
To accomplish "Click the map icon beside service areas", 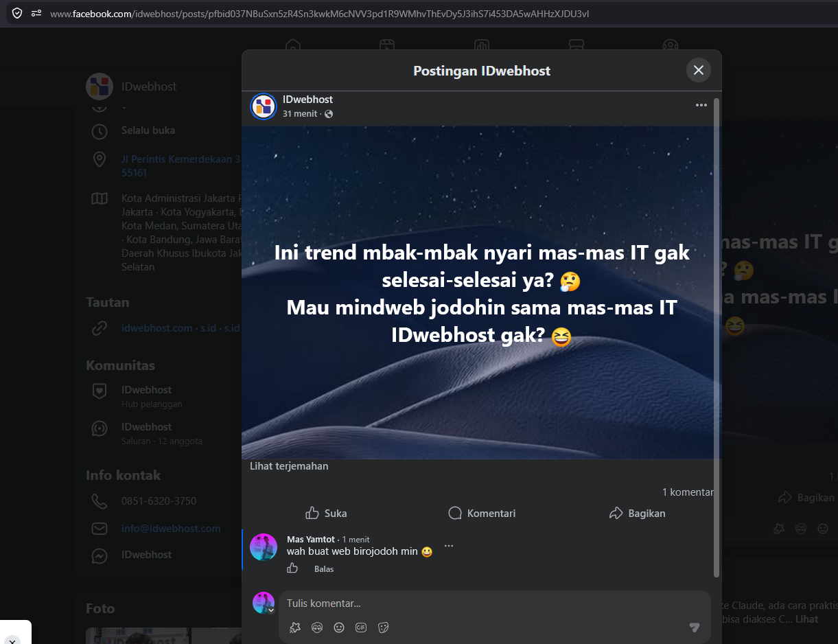I will 100,198.
